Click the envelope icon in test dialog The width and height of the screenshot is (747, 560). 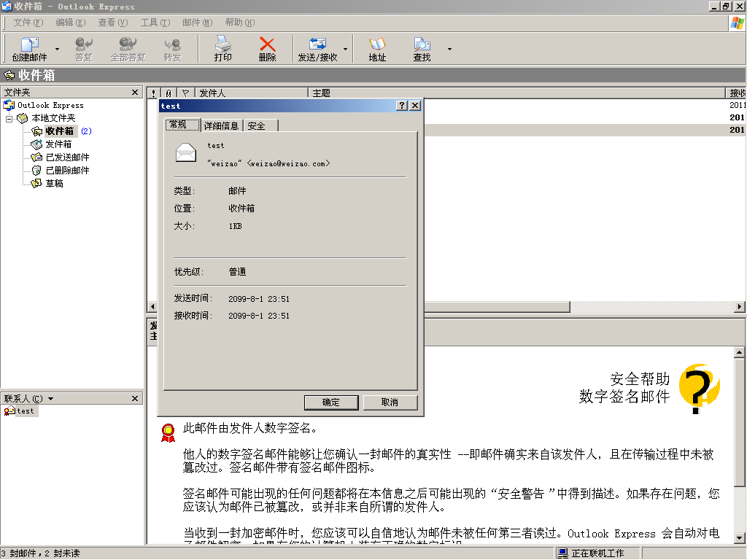[x=186, y=152]
